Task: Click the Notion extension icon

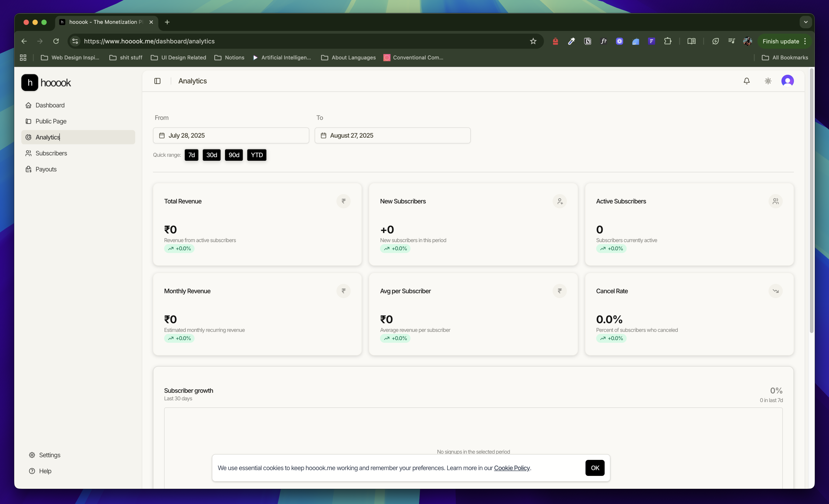Action: [588, 41]
